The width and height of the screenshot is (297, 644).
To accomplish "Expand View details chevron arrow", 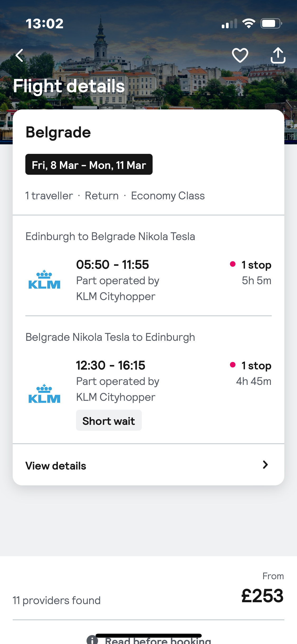I will pos(265,465).
